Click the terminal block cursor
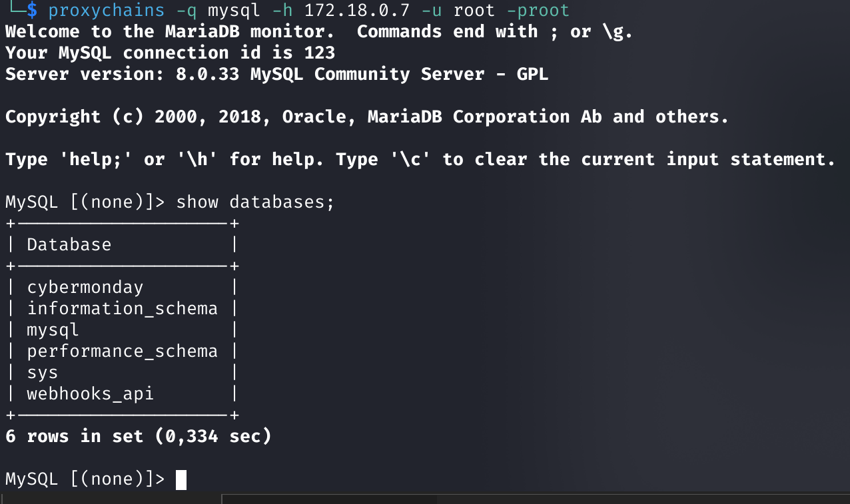Image resolution: width=850 pixels, height=504 pixels. pos(181,479)
